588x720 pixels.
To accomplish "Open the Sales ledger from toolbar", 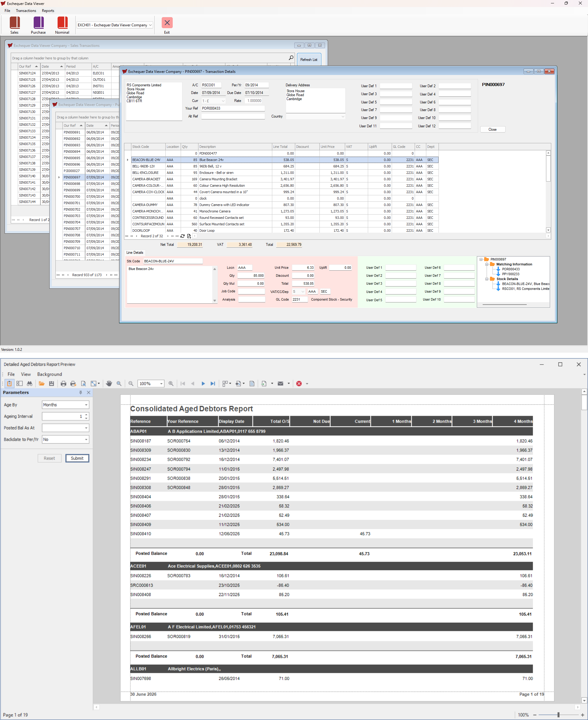I will point(15,25).
